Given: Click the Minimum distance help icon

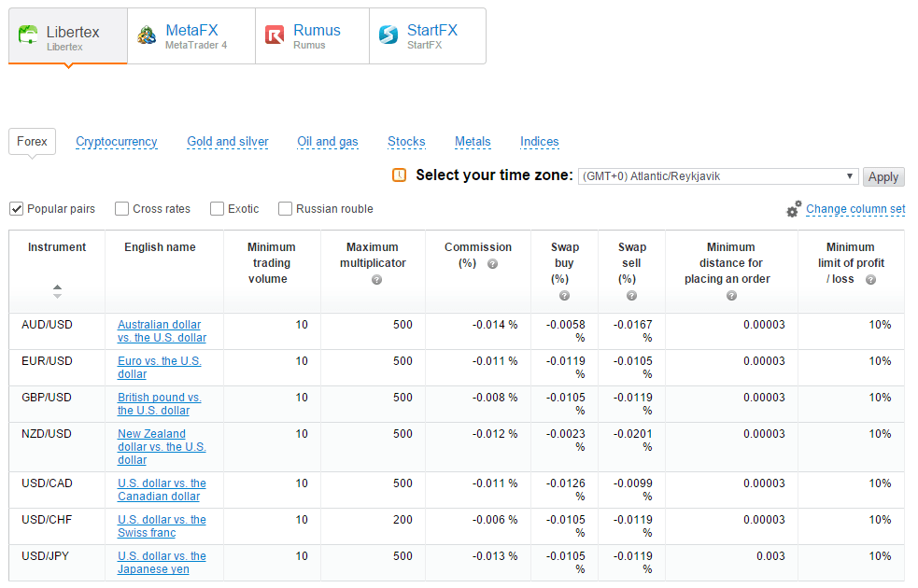Looking at the screenshot, I should click(730, 295).
